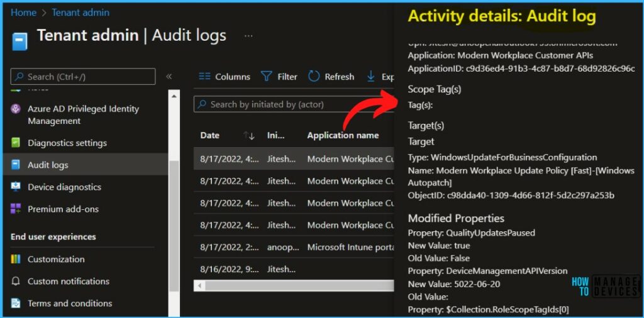The height and width of the screenshot is (318, 644).
Task: Click Property: $Collection.RoleScopeTagIds[0] text
Action: coord(488,309)
